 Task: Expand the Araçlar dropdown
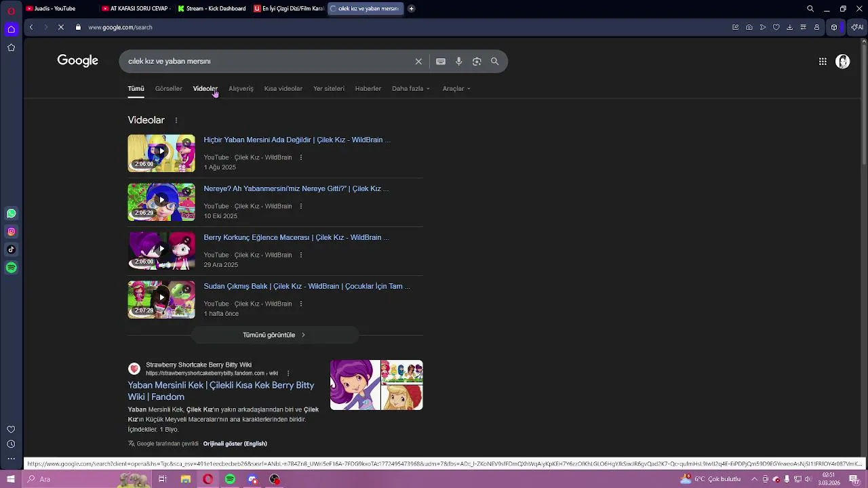pos(456,89)
